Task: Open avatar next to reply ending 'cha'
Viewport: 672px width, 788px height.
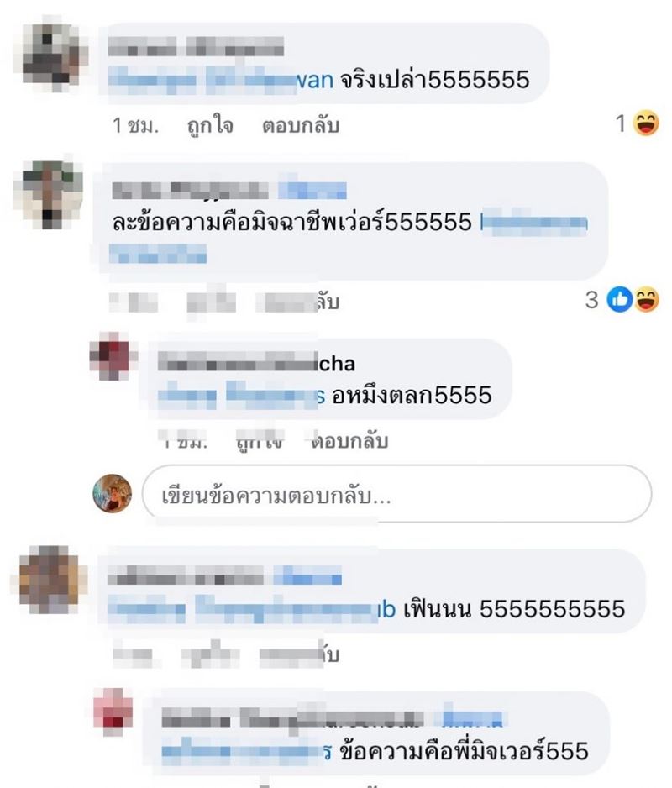Action: [113, 356]
